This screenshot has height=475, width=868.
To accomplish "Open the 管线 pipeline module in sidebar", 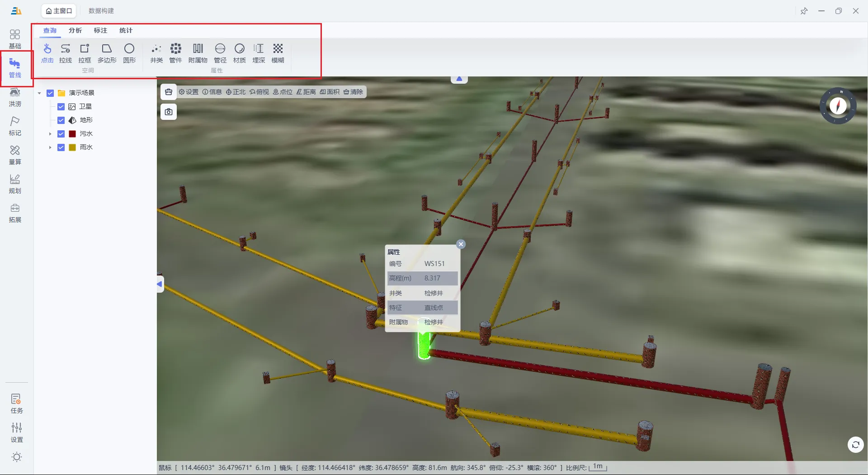I will pyautogui.click(x=15, y=68).
